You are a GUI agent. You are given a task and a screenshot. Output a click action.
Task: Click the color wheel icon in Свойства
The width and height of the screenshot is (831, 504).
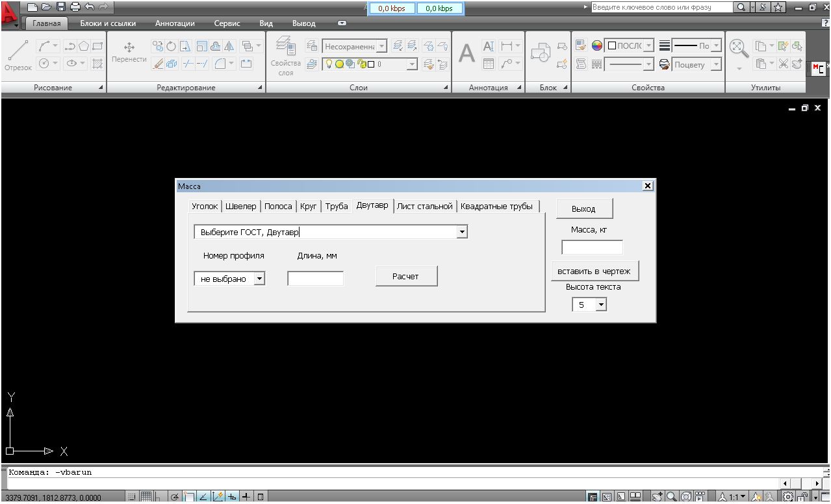click(x=597, y=45)
